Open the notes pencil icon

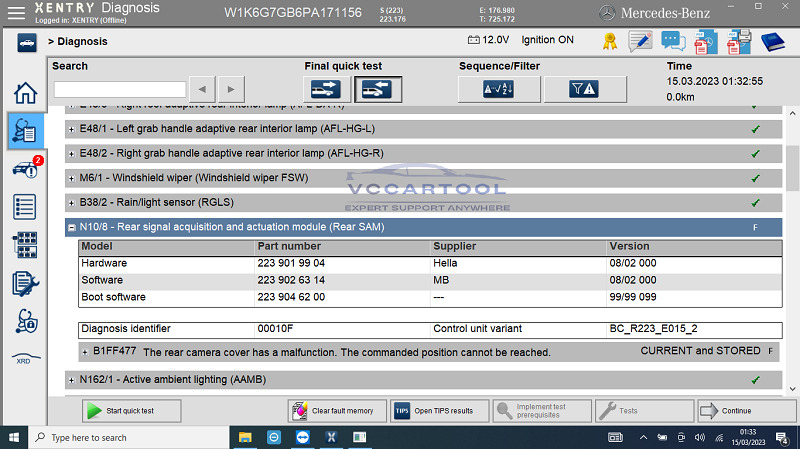pyautogui.click(x=640, y=41)
